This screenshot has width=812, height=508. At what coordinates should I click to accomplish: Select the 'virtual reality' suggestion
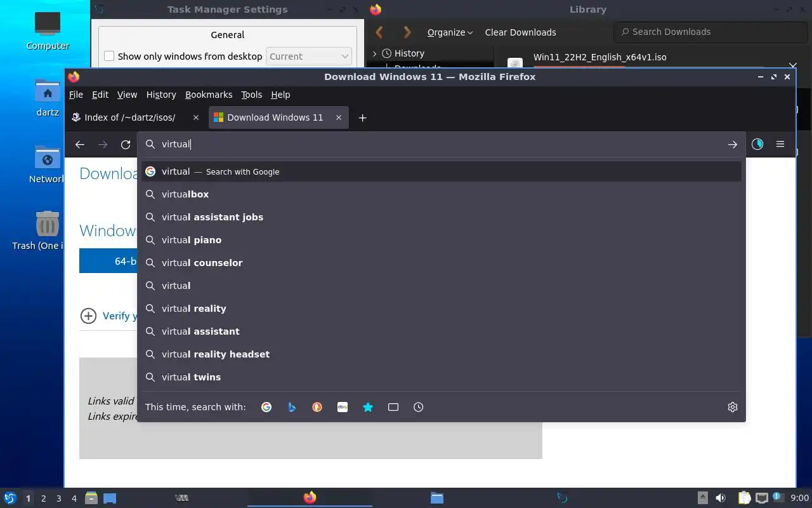(441, 309)
